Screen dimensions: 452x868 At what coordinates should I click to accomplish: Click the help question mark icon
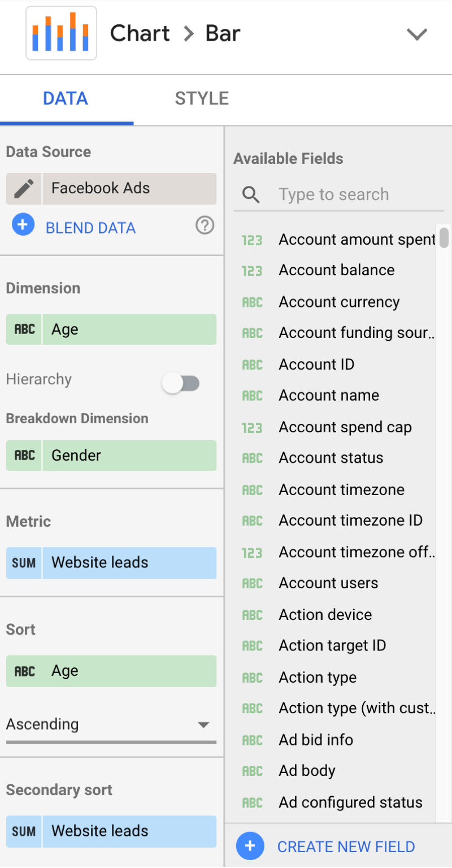point(205,226)
